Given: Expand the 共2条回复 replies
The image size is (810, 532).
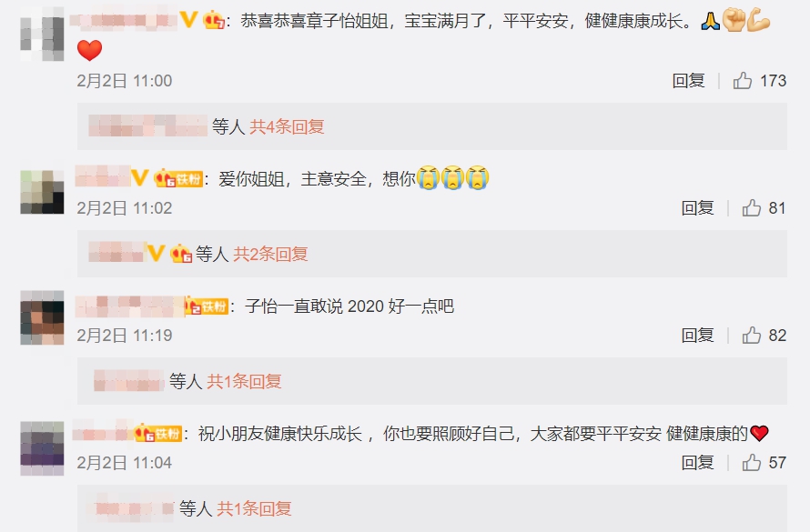Looking at the screenshot, I should 270,254.
